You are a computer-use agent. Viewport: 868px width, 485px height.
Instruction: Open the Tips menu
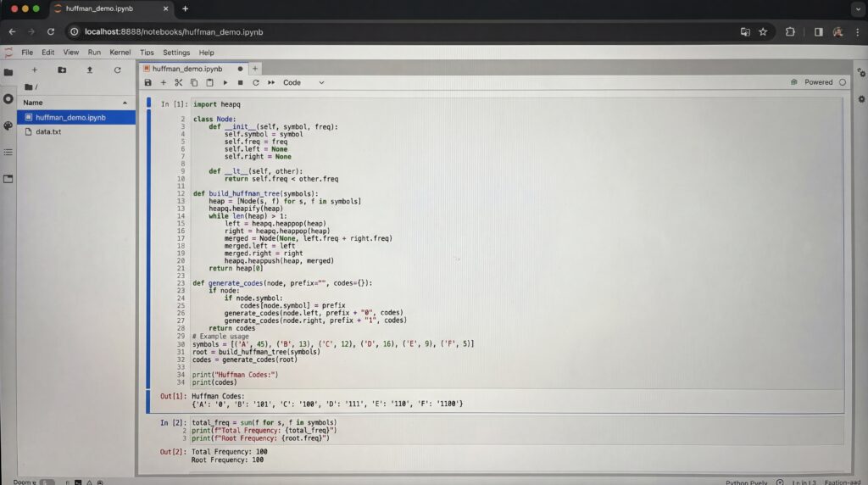click(x=147, y=53)
